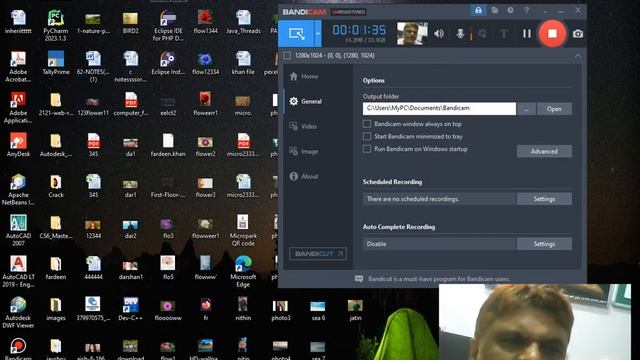Enable Start Bandicam minimized to tray

pos(367,136)
